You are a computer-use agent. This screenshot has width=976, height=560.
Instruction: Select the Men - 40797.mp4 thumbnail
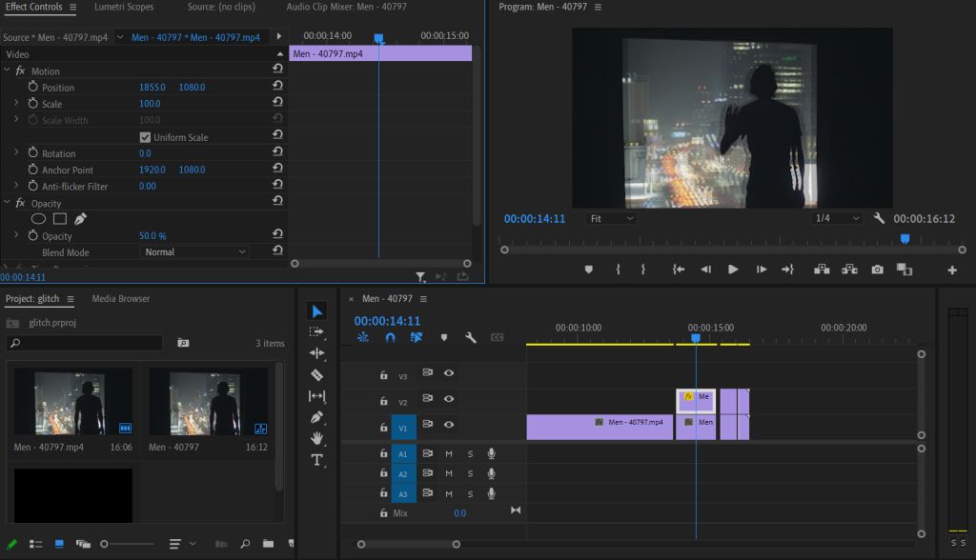tap(73, 403)
